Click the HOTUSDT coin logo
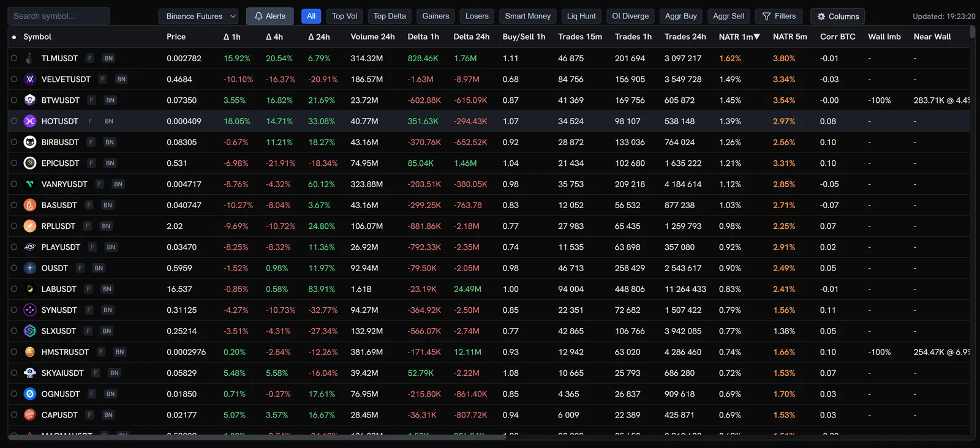This screenshot has height=448, width=980. tap(29, 121)
